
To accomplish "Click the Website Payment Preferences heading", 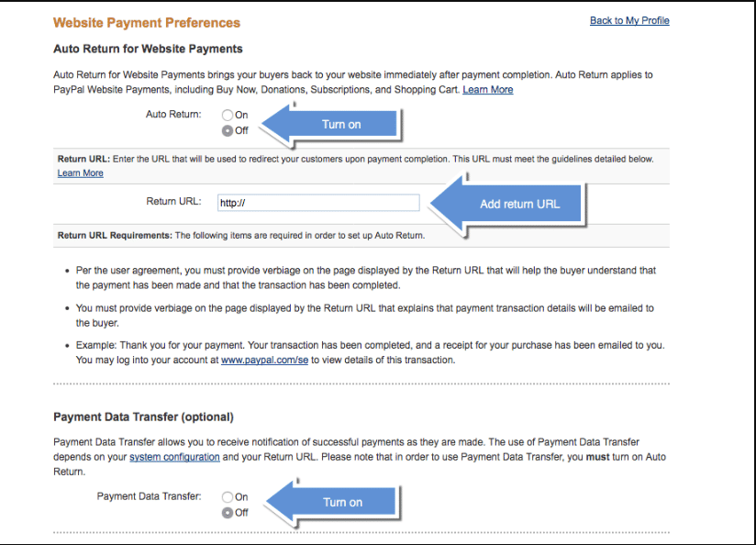I will [x=147, y=21].
